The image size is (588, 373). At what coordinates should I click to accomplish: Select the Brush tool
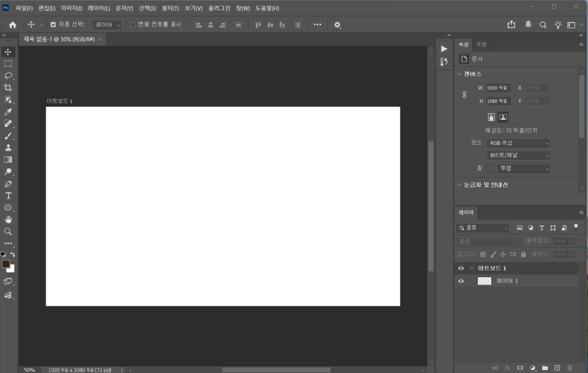pos(8,135)
